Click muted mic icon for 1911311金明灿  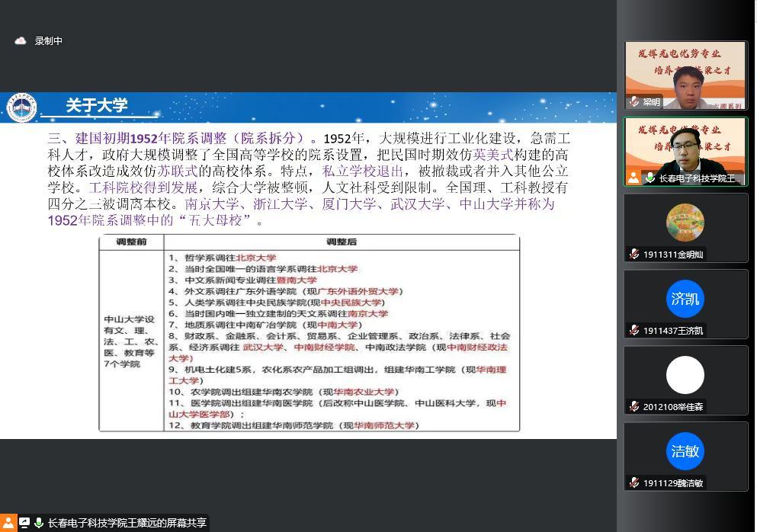pos(634,255)
